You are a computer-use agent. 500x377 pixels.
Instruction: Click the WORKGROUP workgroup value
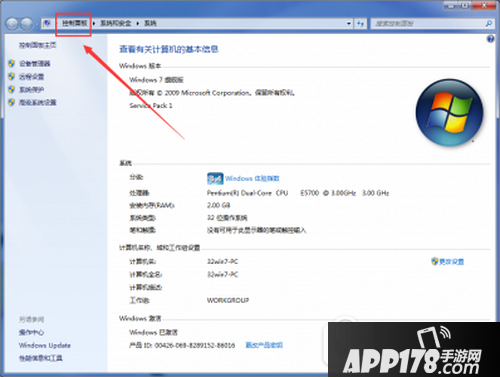click(228, 300)
